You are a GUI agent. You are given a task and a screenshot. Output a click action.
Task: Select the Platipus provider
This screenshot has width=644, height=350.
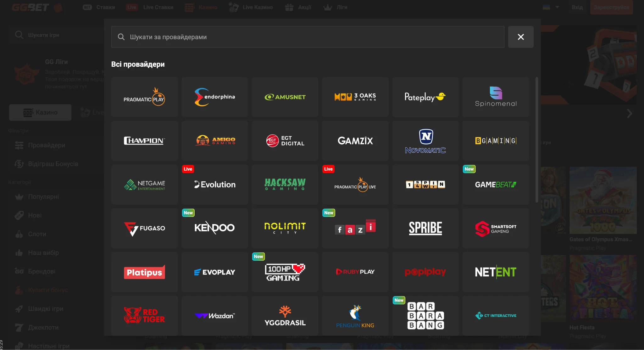[x=144, y=272]
